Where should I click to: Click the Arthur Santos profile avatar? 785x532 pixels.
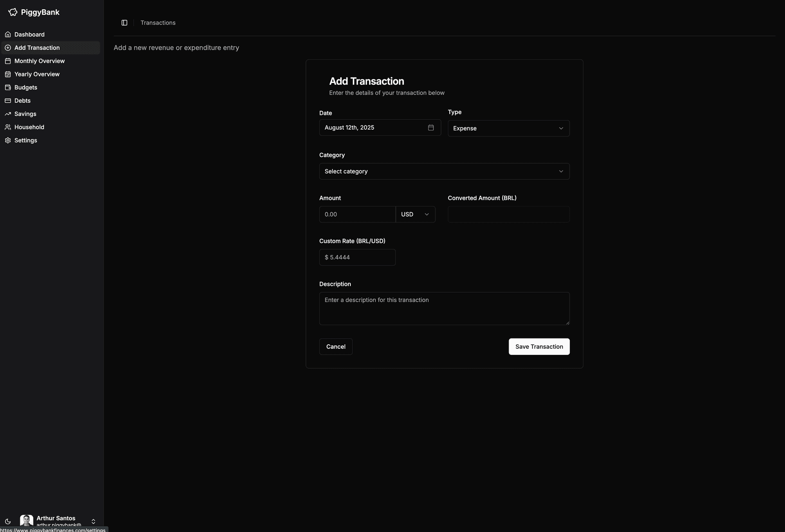27,521
